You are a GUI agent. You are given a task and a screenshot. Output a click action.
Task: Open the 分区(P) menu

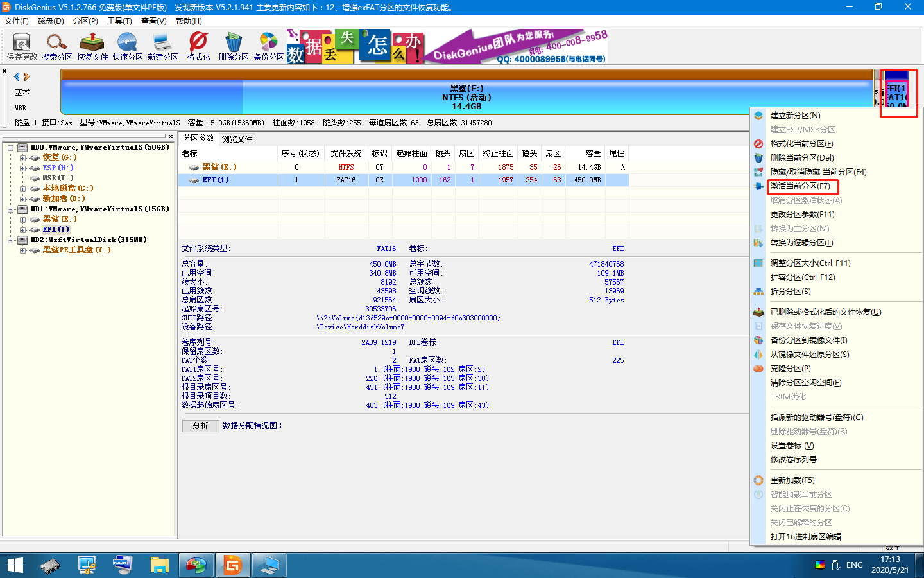pyautogui.click(x=85, y=21)
